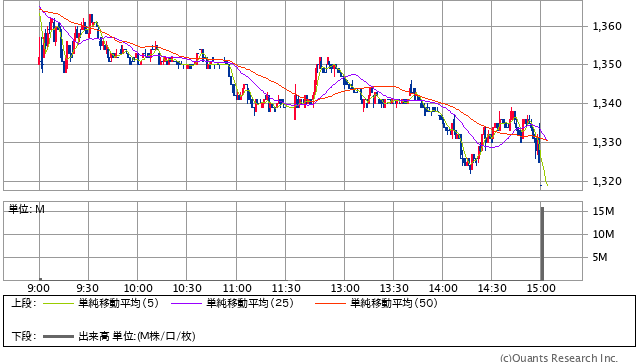The image size is (638, 362).
Task: Click the 上段: legend label
Action: [x=24, y=303]
